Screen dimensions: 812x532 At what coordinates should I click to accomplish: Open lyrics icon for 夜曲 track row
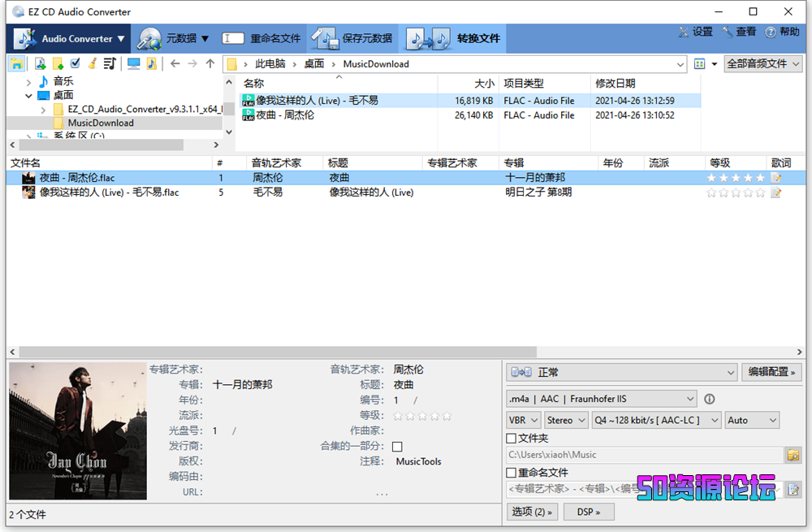point(775,178)
